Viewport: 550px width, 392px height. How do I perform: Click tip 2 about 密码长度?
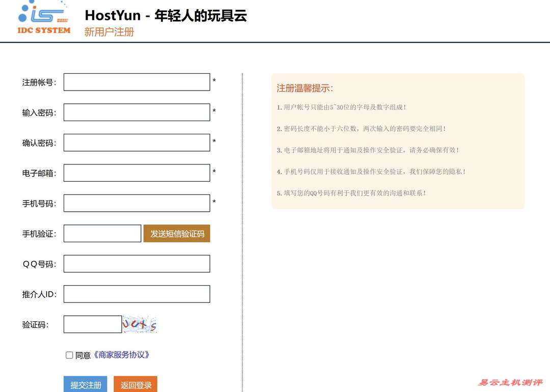[x=361, y=129]
